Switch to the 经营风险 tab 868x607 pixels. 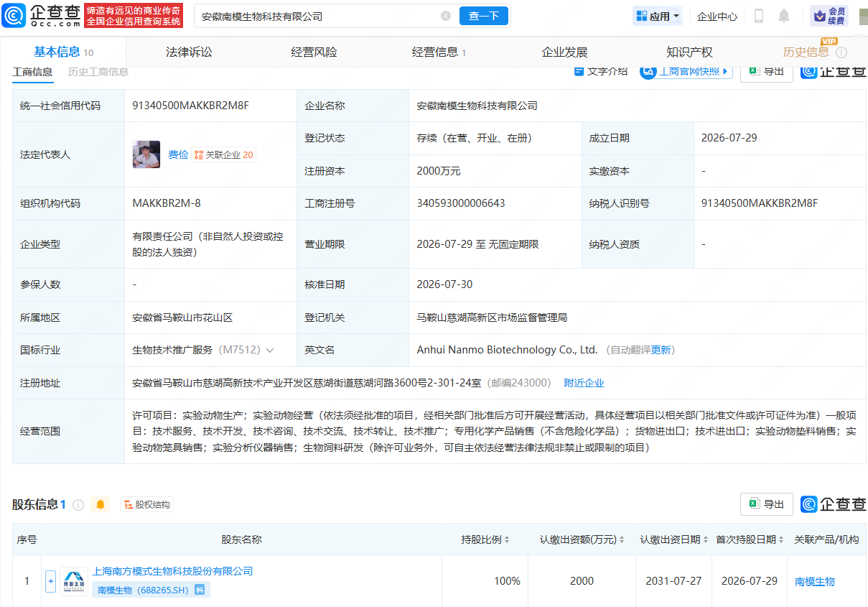click(x=314, y=52)
